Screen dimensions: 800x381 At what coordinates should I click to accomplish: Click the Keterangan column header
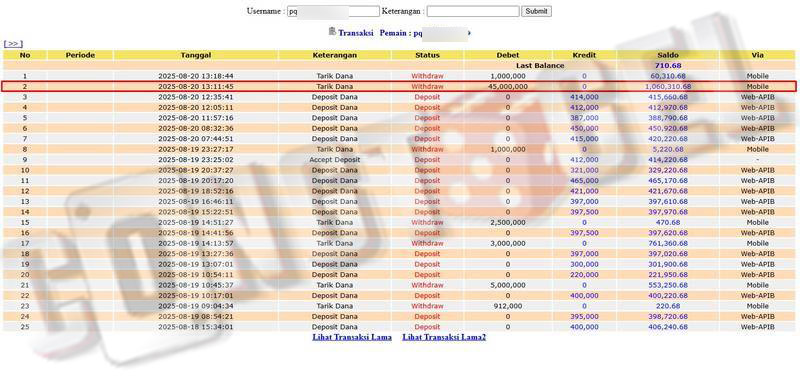[x=334, y=55]
